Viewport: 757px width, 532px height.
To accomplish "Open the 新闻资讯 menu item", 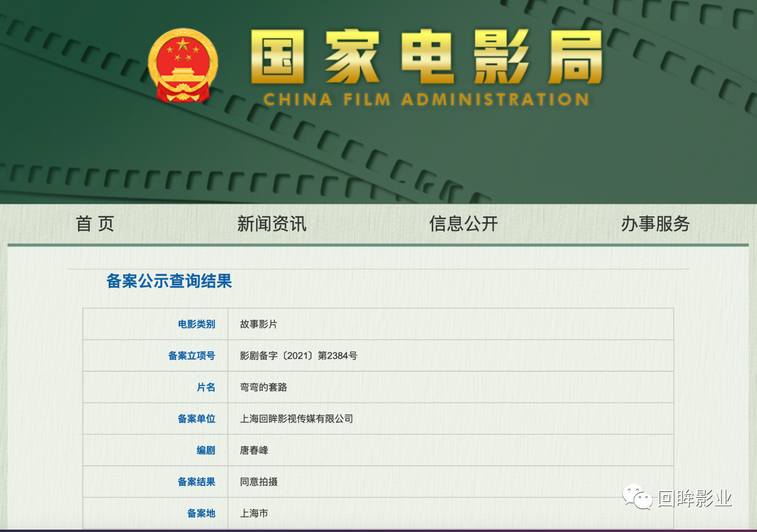I will tap(272, 223).
